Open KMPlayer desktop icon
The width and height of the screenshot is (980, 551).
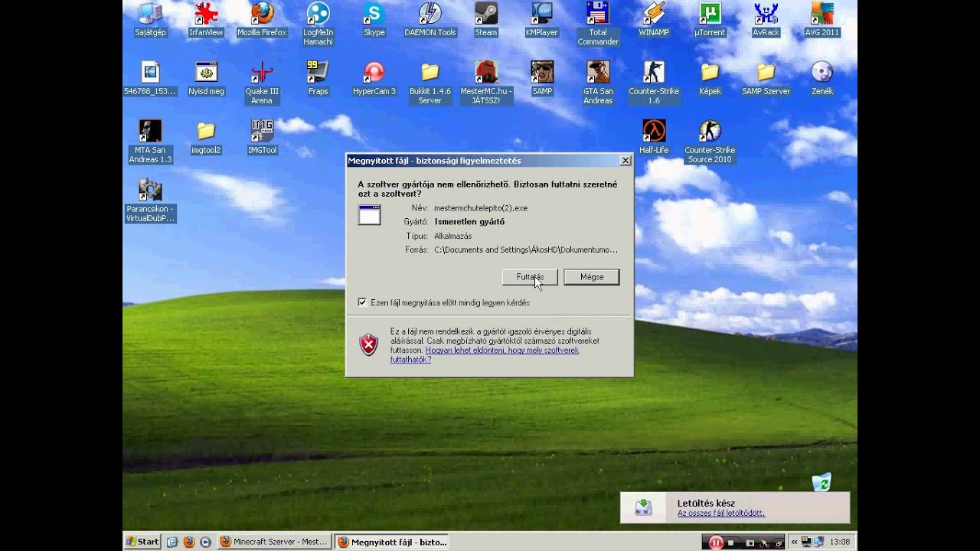pos(542,19)
